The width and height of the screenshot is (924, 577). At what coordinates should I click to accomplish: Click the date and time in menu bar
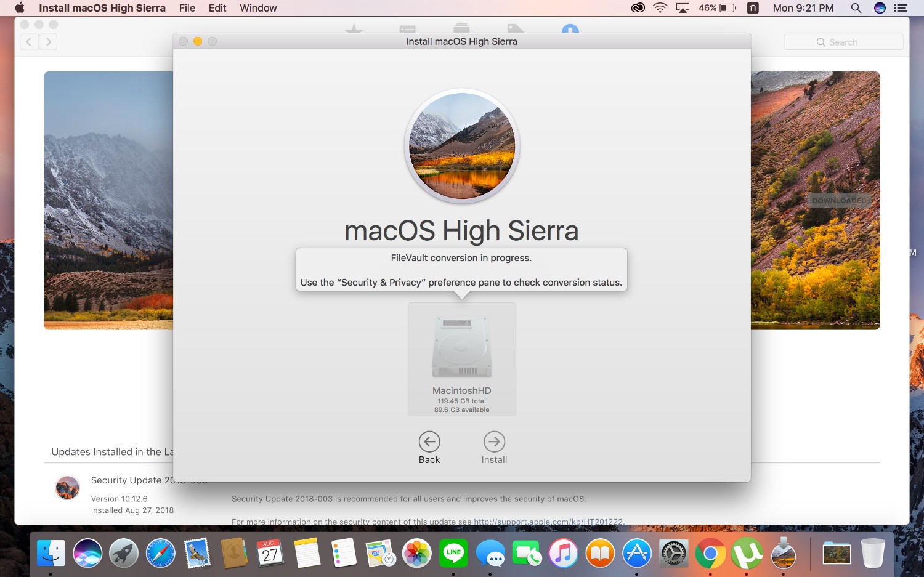click(803, 8)
